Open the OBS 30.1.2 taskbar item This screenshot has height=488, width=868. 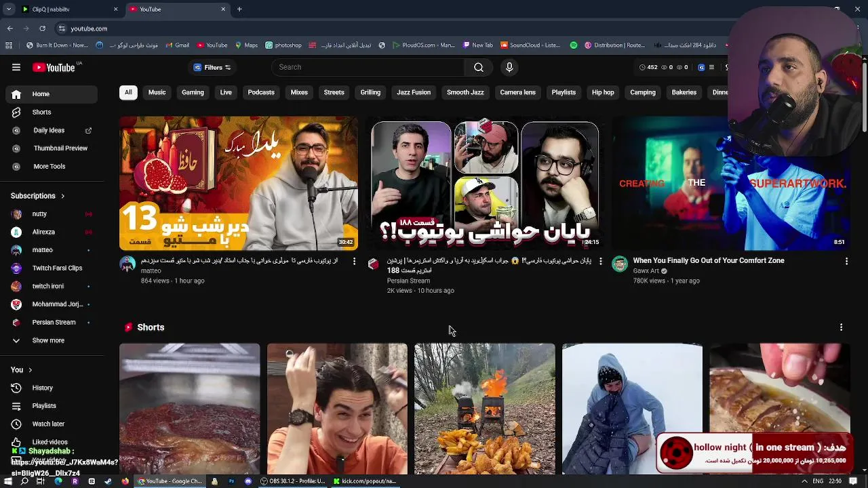coord(293,481)
